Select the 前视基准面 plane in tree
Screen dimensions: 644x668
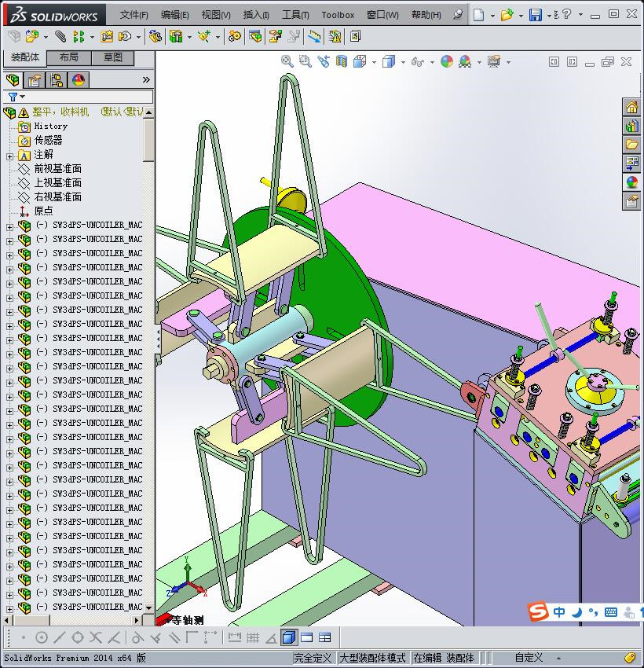coord(57,169)
